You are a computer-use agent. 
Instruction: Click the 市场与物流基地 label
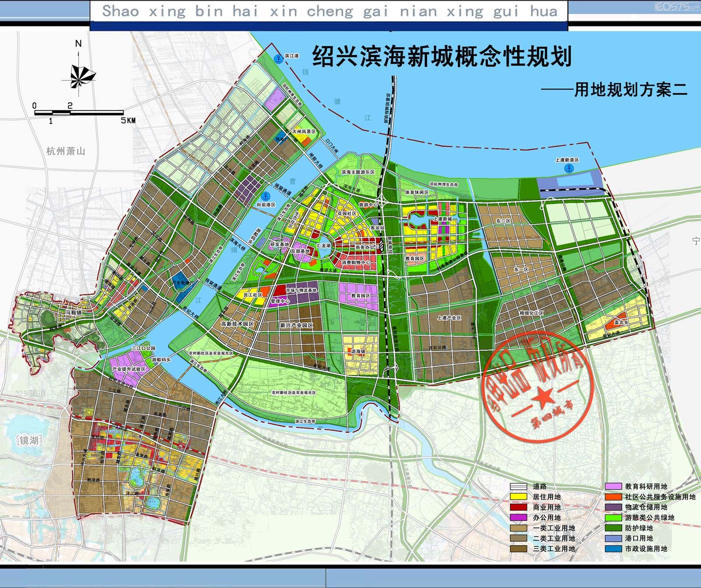click(x=301, y=290)
